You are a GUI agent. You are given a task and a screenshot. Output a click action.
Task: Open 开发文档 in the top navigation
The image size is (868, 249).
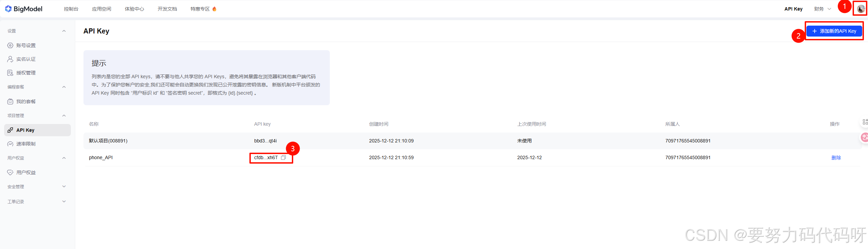tap(167, 9)
